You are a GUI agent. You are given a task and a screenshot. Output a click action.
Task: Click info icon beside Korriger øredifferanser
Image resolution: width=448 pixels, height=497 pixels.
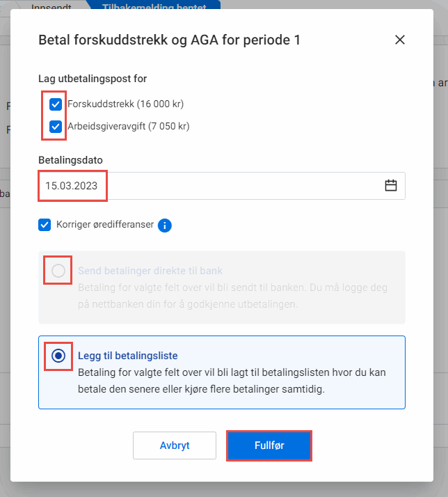[165, 225]
